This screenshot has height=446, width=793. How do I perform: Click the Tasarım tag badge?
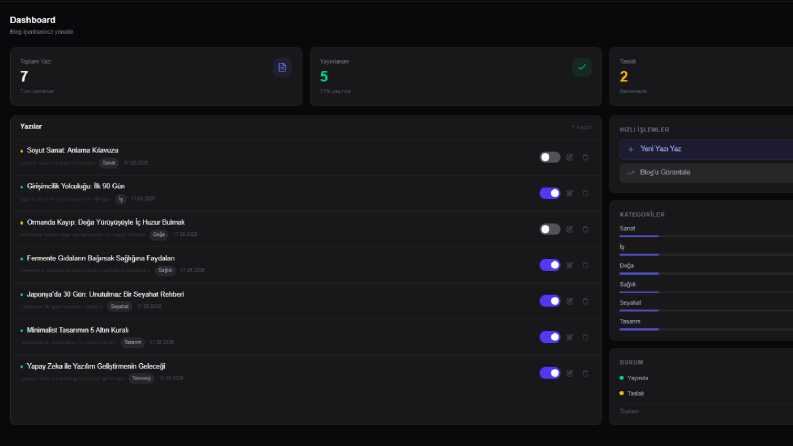pos(133,342)
